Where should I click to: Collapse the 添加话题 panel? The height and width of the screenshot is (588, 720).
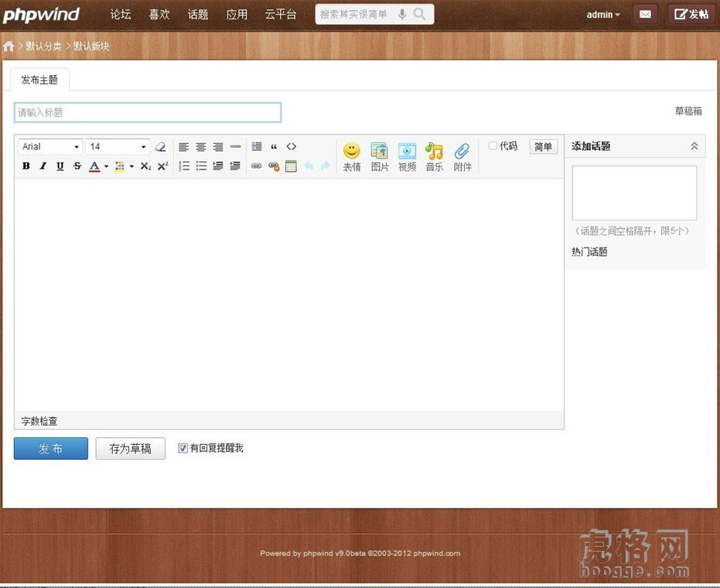(694, 146)
